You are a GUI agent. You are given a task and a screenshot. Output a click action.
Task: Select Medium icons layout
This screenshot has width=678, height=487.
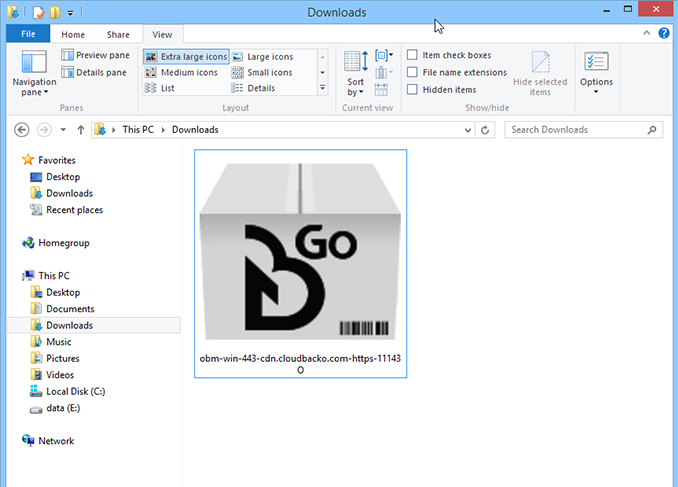pyautogui.click(x=182, y=73)
